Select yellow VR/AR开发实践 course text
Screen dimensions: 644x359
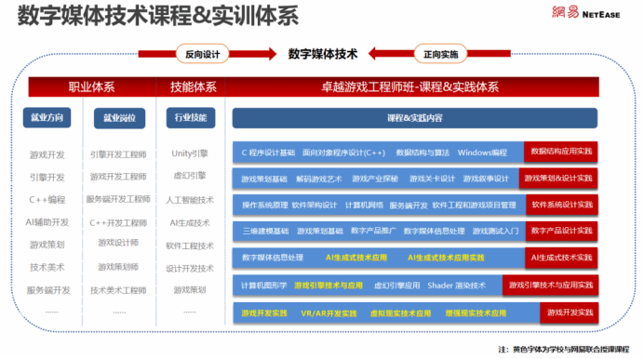[329, 313]
